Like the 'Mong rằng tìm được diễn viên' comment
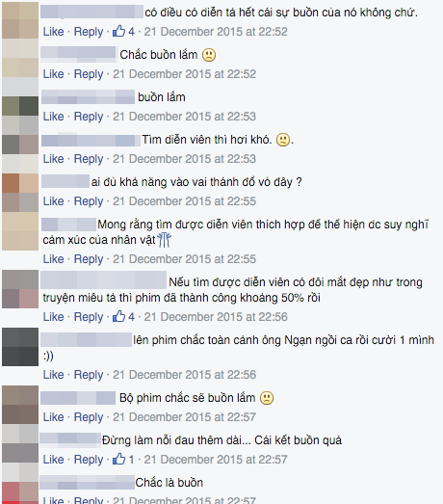Viewport: 443px width, 504px height. pos(53,259)
